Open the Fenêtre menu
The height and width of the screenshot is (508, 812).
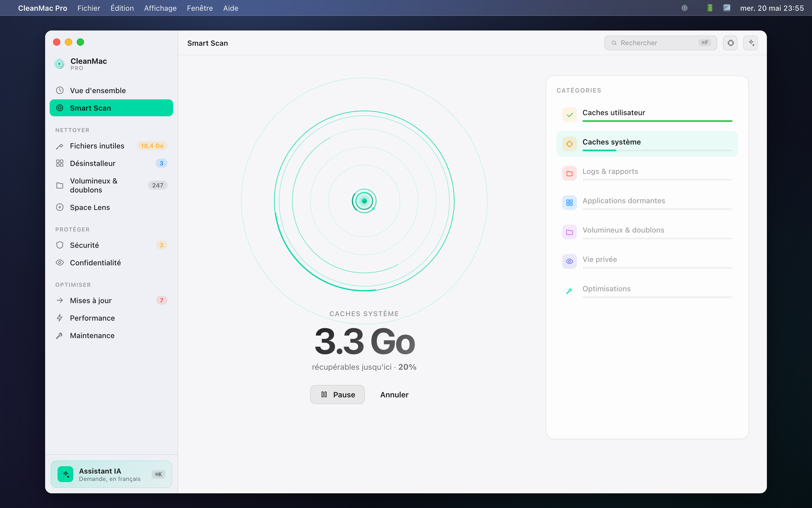(x=200, y=8)
